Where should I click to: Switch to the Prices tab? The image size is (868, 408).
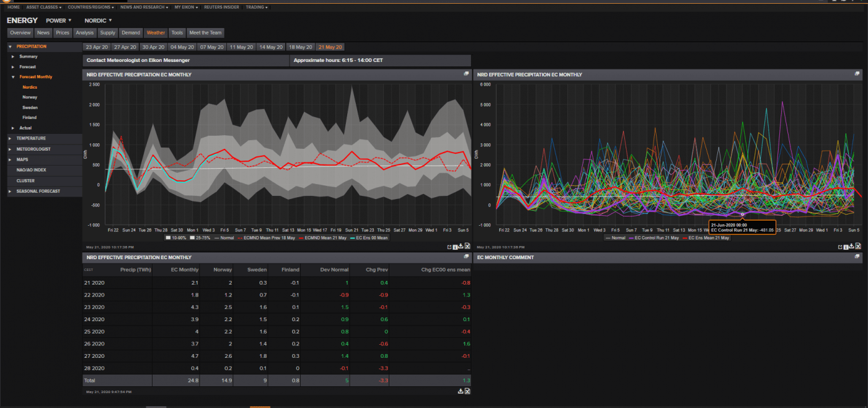point(63,32)
